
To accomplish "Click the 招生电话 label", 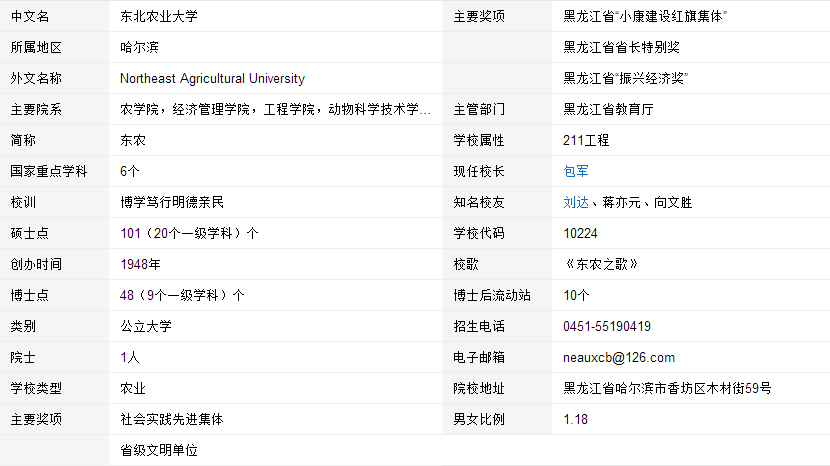I will [479, 326].
